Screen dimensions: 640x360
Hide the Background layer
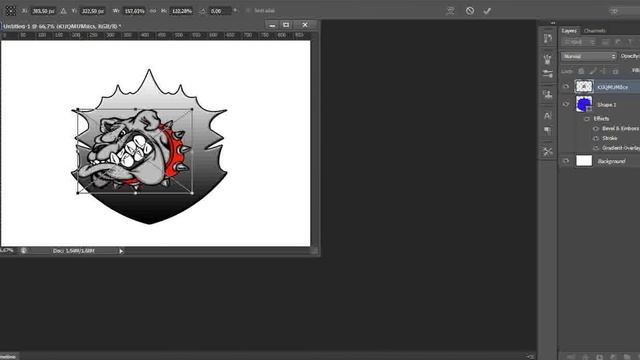(566, 161)
